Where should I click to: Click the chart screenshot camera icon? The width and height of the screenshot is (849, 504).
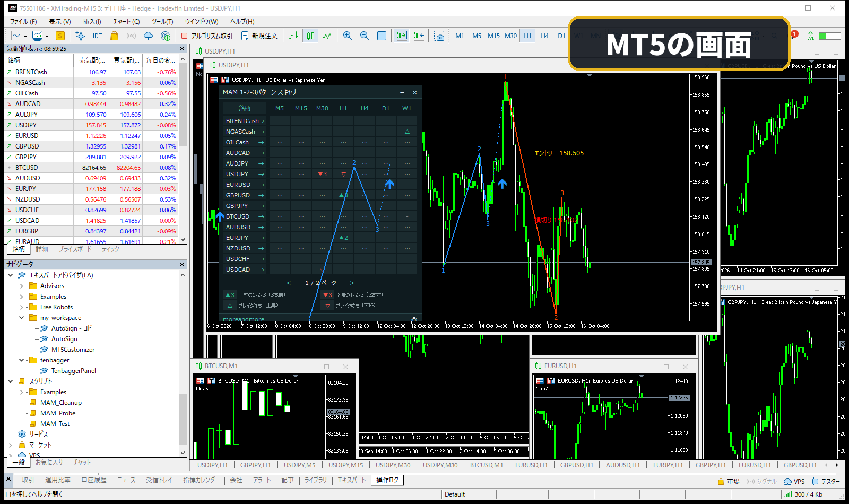[x=439, y=36]
